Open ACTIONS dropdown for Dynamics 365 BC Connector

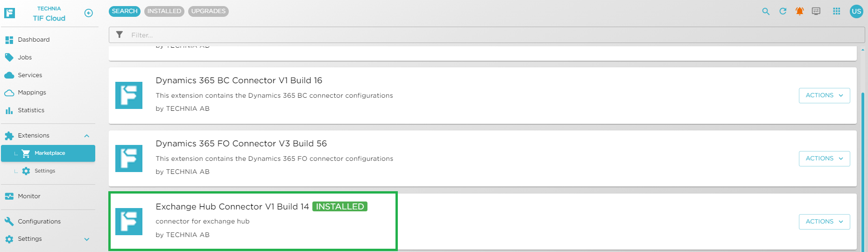point(824,95)
